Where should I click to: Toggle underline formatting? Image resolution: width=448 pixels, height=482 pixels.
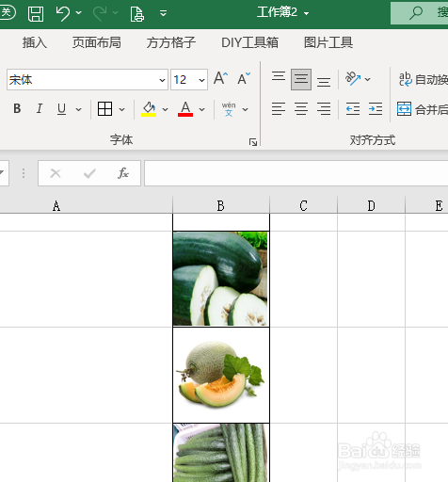coord(61,109)
